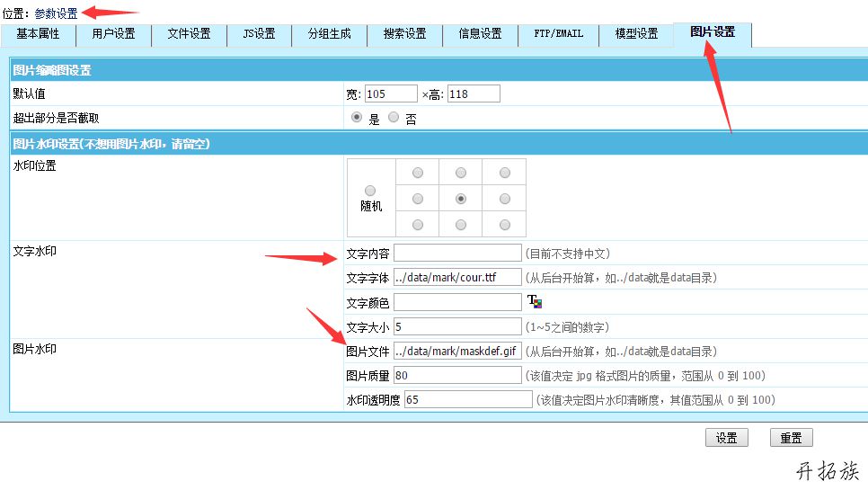Open the text color picker icon
This screenshot has height=490, width=868.
535,302
